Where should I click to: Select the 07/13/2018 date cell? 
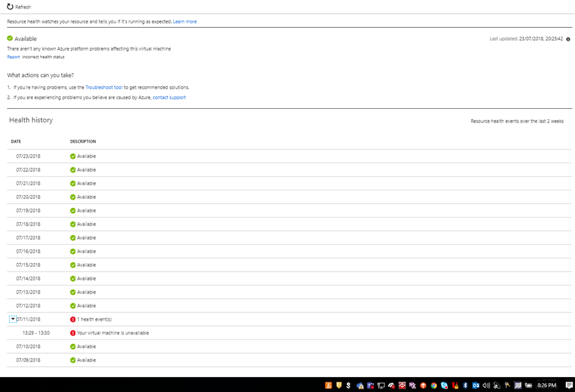pyautogui.click(x=29, y=292)
